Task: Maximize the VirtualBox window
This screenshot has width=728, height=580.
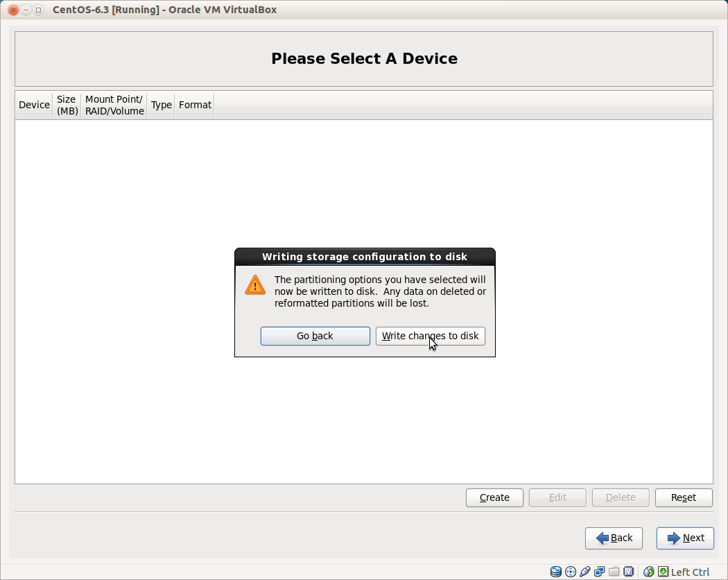Action: pyautogui.click(x=39, y=10)
